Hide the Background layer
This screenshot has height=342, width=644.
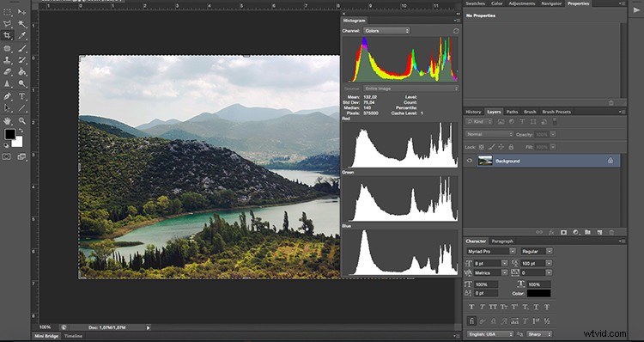470,162
